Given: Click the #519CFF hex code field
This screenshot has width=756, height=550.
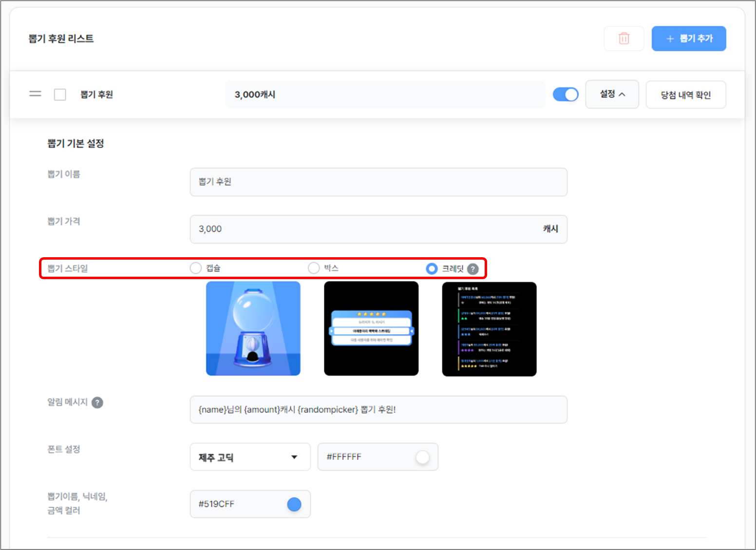Looking at the screenshot, I should pos(250,504).
